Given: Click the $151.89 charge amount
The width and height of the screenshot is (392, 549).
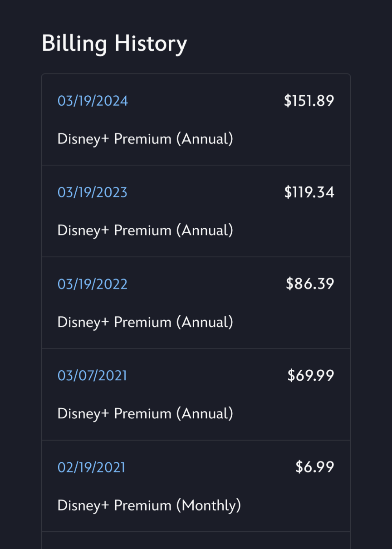Looking at the screenshot, I should pos(309,101).
